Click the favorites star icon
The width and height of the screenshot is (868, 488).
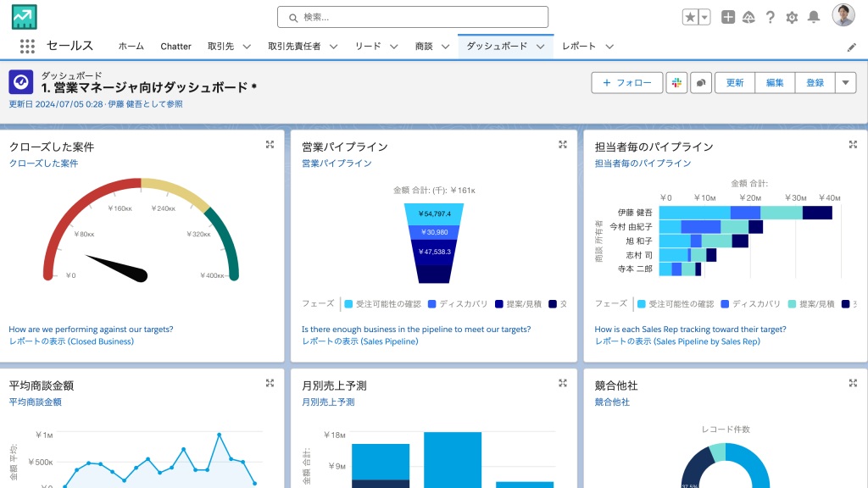click(691, 17)
